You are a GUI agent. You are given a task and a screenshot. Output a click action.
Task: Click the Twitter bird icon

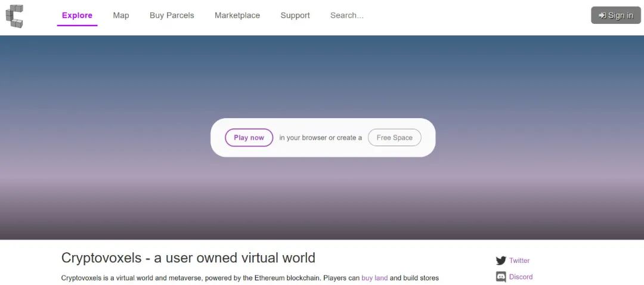tap(501, 261)
